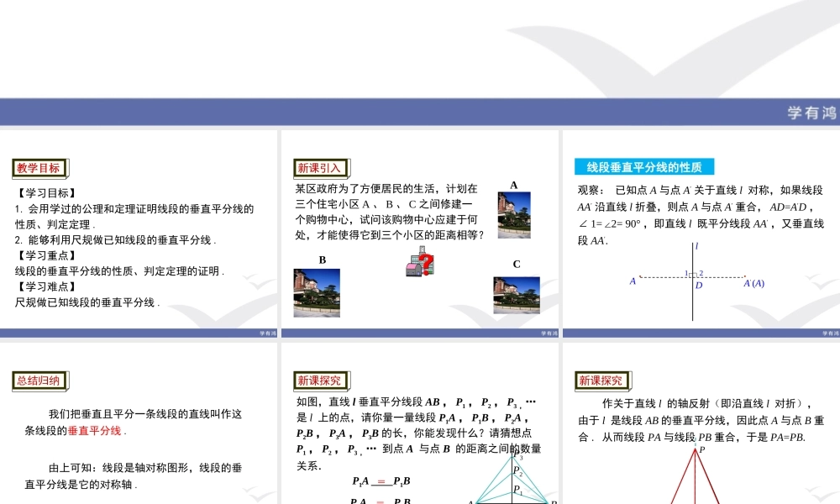Viewport: 840px width, 504px height.
Task: Select the building photo labeled A
Action: click(x=513, y=214)
